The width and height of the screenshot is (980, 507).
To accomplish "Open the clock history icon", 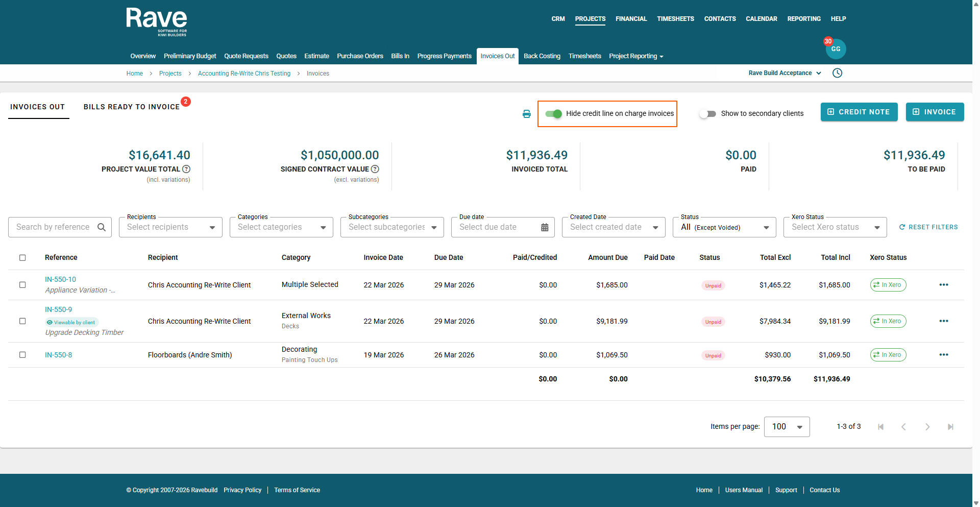I will point(837,73).
